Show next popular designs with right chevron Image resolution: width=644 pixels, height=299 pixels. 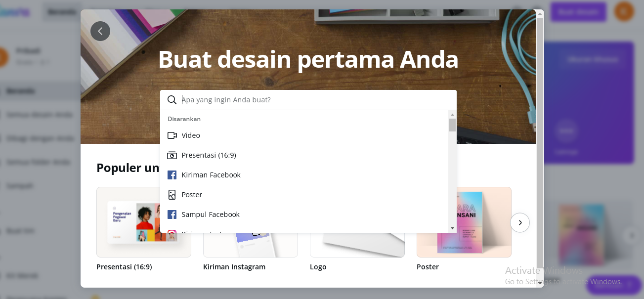pyautogui.click(x=520, y=222)
